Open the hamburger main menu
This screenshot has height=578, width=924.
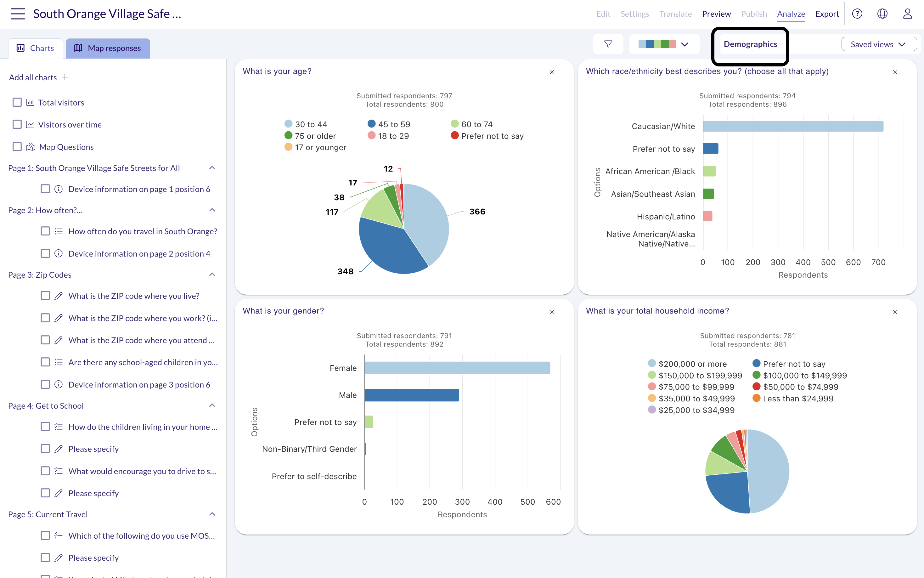(18, 14)
